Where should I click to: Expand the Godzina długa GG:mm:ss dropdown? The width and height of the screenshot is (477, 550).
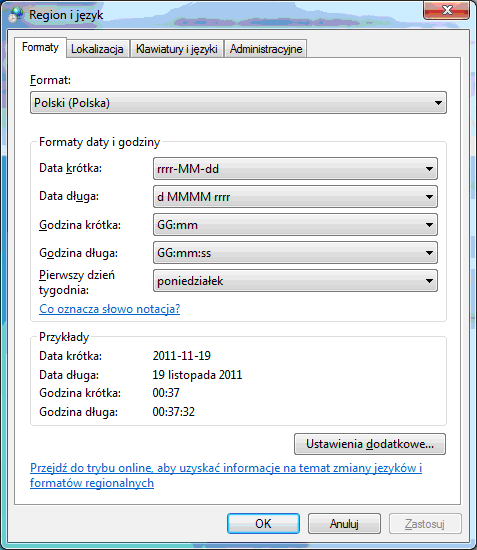[295, 253]
